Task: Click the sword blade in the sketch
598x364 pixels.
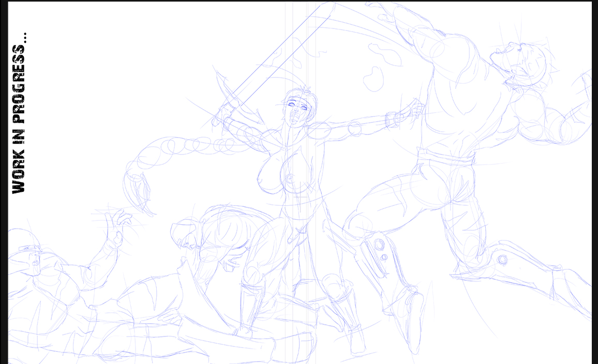Action: (x=274, y=57)
